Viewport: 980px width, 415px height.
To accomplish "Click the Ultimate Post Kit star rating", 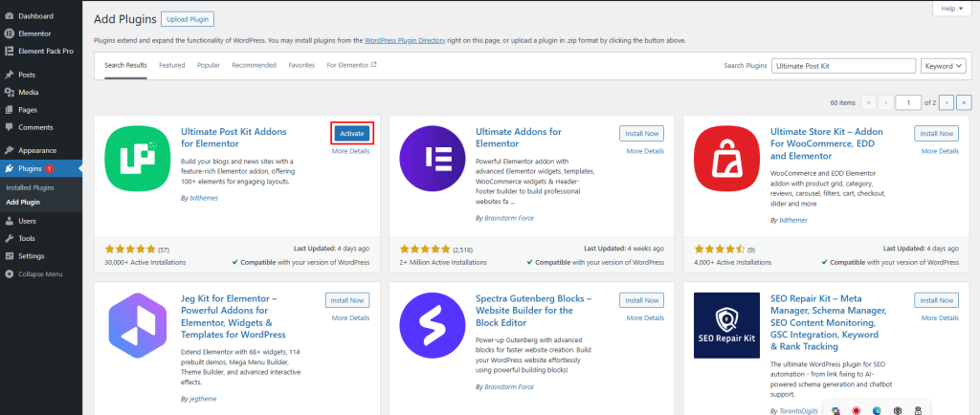I will point(130,249).
